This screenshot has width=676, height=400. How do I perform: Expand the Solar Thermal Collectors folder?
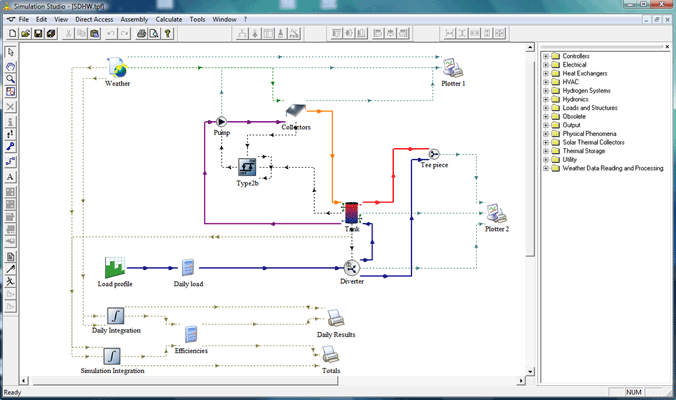point(546,142)
